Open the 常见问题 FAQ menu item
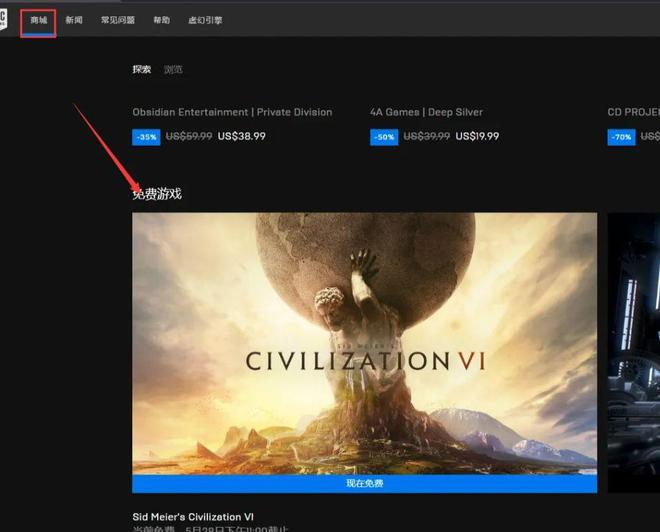The width and height of the screenshot is (660, 532). click(x=118, y=20)
